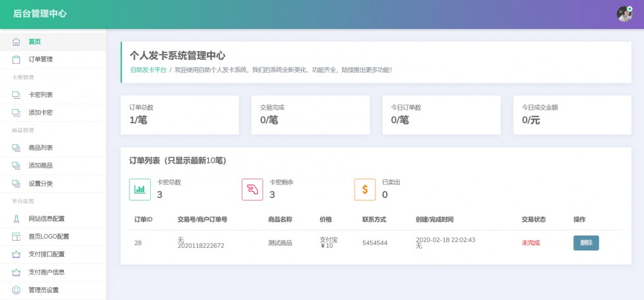Image resolution: width=644 pixels, height=300 pixels.
Task: Click the green bar chart 卡密总数 icon
Action: [x=140, y=190]
